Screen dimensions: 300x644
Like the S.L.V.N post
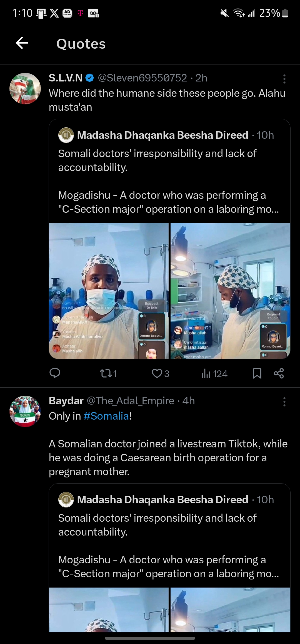[x=161, y=373]
